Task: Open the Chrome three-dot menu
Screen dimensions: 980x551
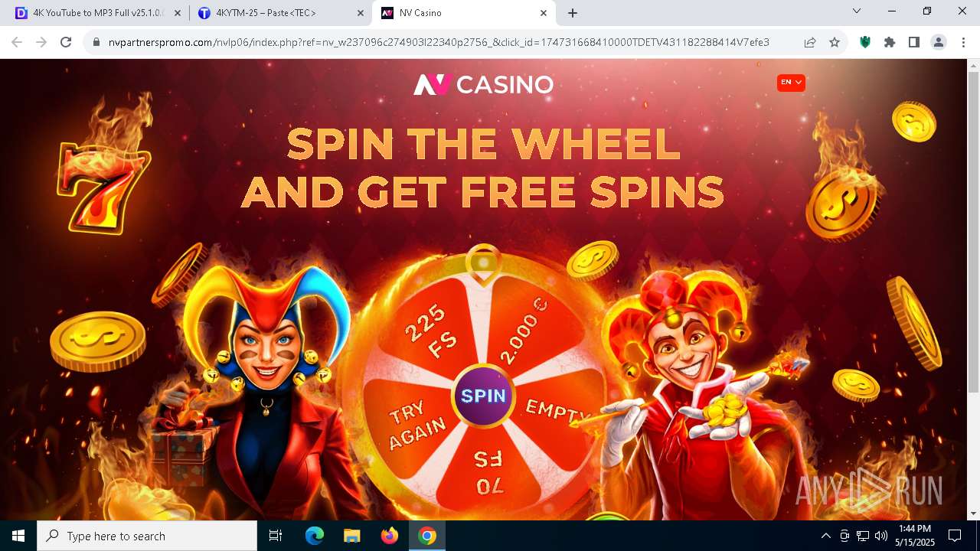Action: click(x=963, y=43)
